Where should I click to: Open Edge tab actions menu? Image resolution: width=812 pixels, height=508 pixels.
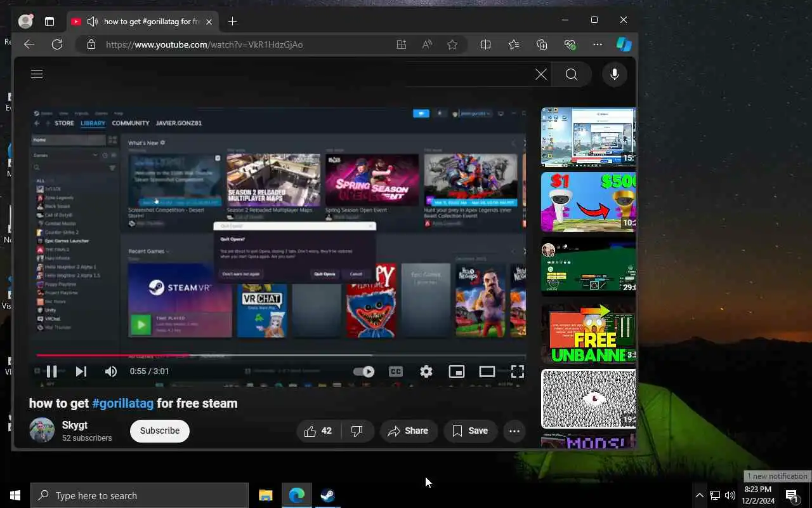coord(49,22)
